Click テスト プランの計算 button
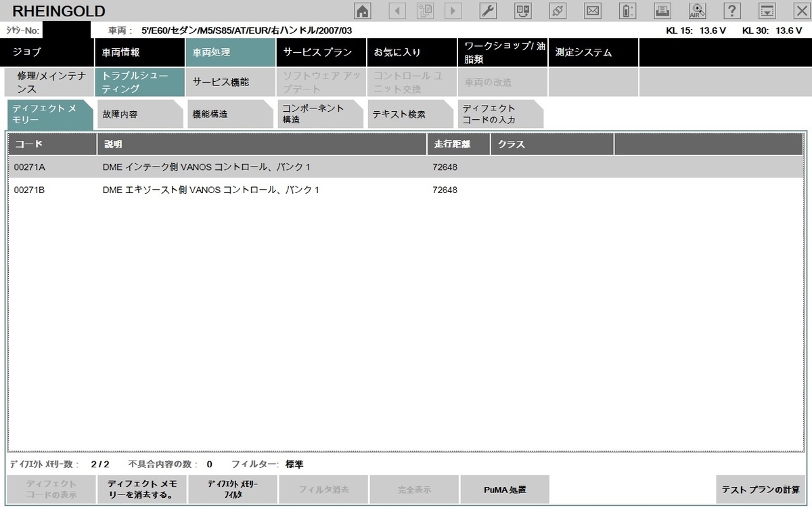This screenshot has height=508, width=812. [x=761, y=489]
